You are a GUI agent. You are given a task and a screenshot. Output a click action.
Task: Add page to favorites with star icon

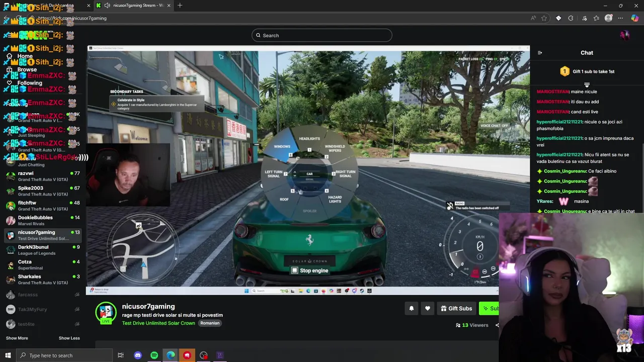(544, 18)
